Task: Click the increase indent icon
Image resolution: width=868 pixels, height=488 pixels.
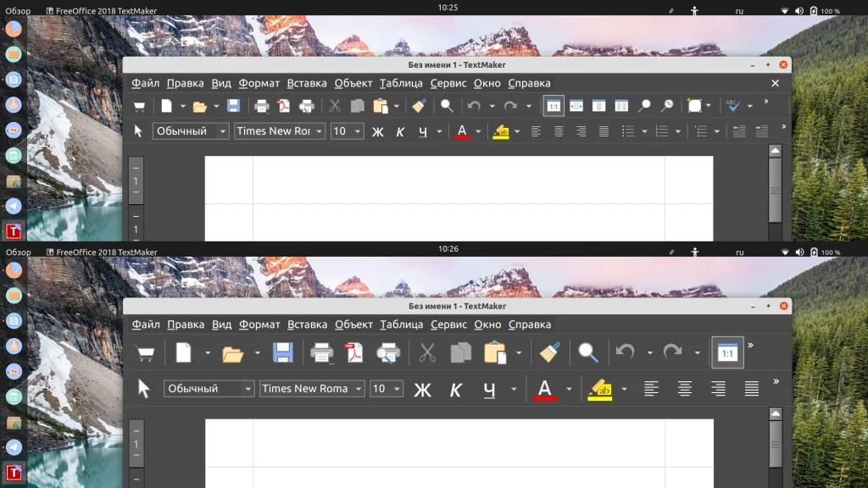Action: point(762,131)
